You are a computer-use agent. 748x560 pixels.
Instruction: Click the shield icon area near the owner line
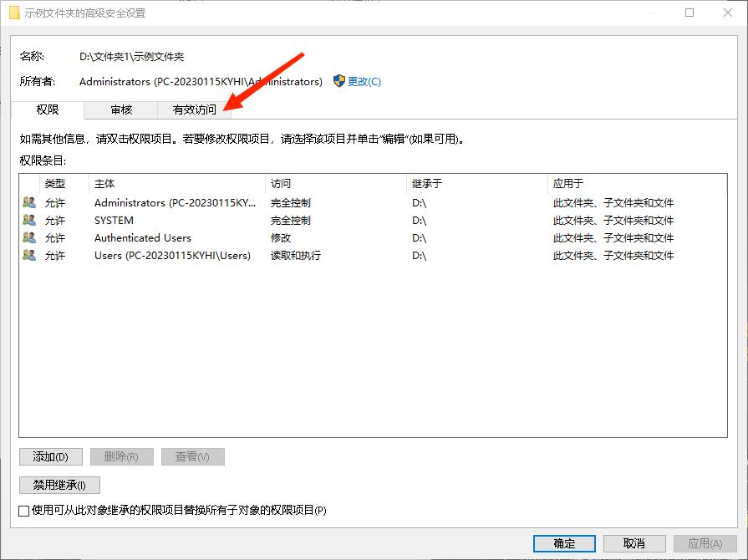pos(338,81)
